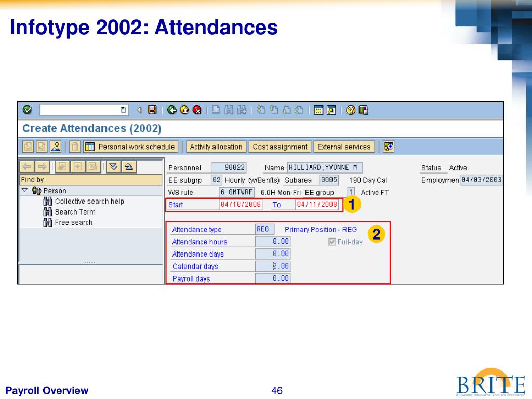Viewport: 532px width, 399px height.
Task: Click the Subarea field 0005
Action: (x=329, y=180)
